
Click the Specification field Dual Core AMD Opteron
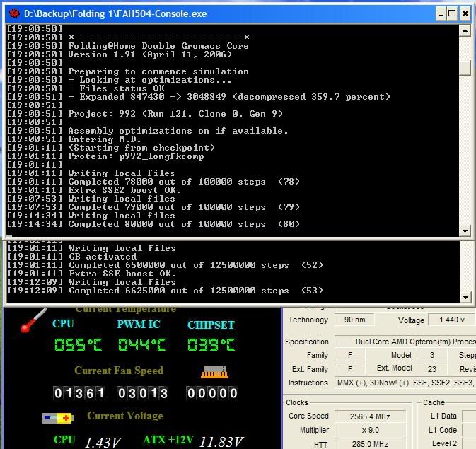tap(405, 342)
